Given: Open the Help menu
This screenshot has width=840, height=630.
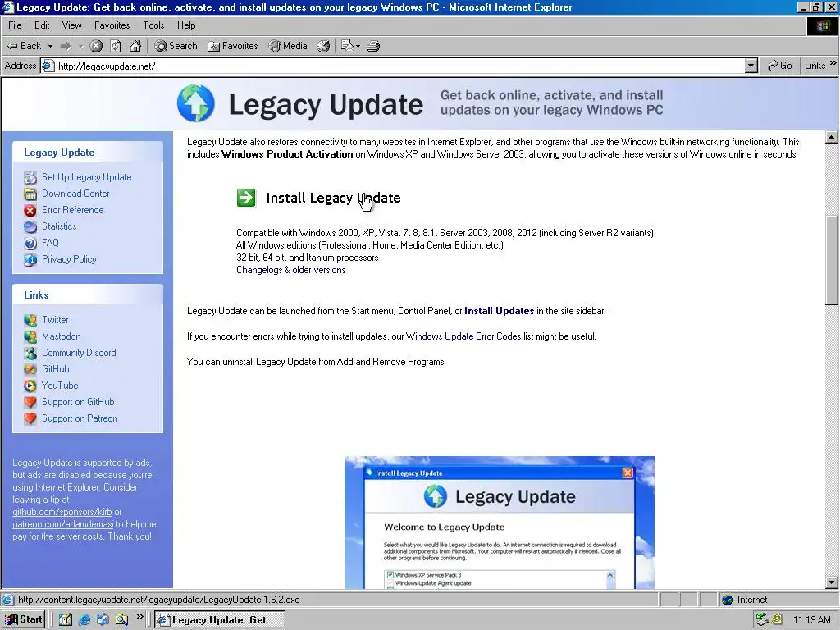Looking at the screenshot, I should 186,25.
